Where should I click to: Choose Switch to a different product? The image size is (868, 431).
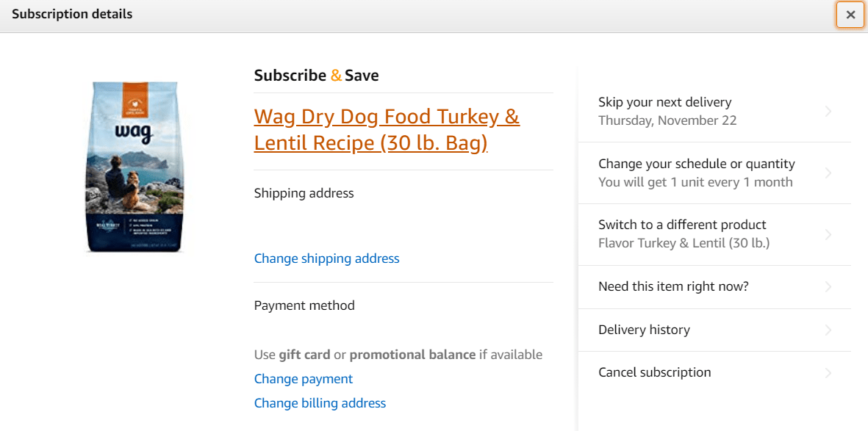pyautogui.click(x=682, y=225)
